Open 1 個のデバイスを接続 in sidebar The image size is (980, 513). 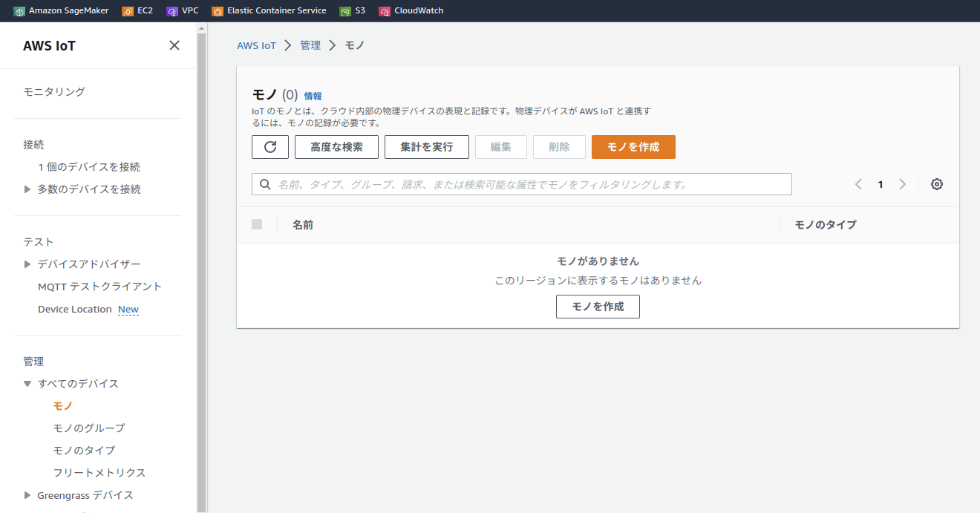point(89,167)
